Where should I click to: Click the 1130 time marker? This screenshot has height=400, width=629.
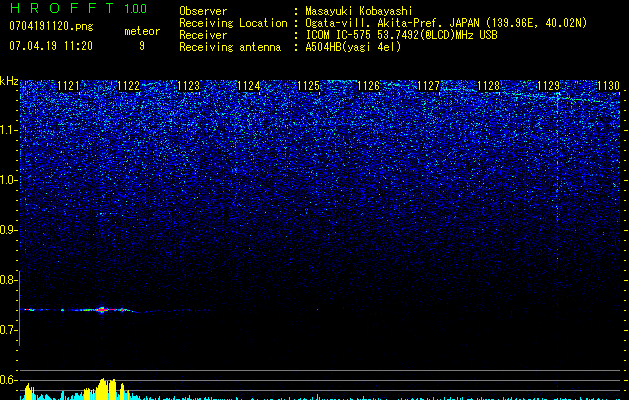click(x=609, y=86)
